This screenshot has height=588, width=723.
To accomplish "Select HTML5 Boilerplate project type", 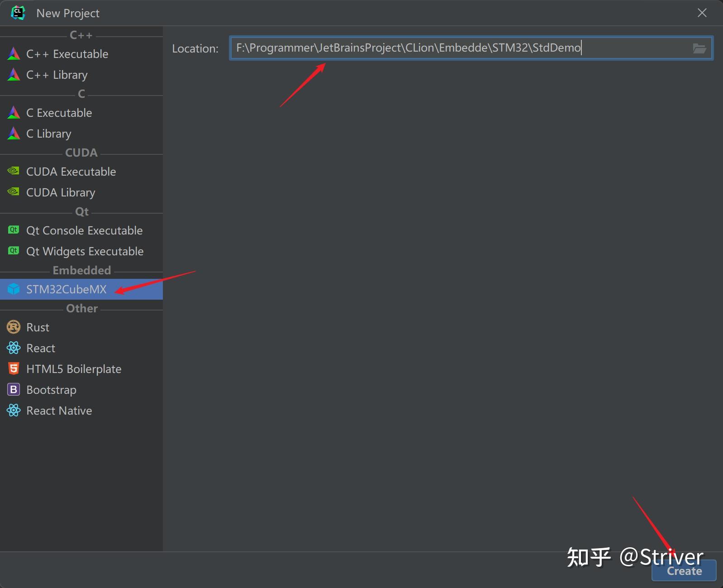I will pyautogui.click(x=81, y=369).
